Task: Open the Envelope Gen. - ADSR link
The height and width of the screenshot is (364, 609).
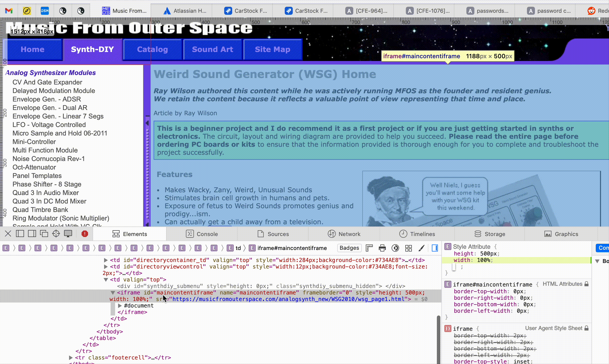Action: pos(47,99)
